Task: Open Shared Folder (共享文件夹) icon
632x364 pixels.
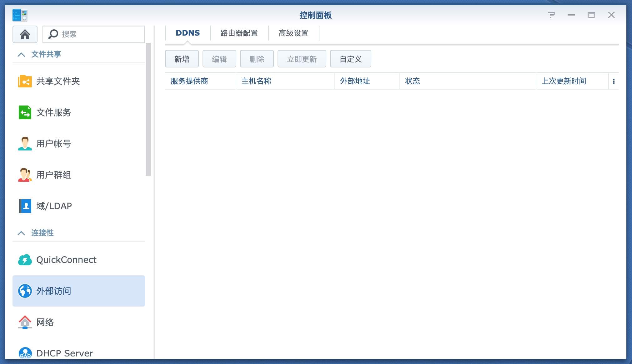Action: click(x=25, y=81)
